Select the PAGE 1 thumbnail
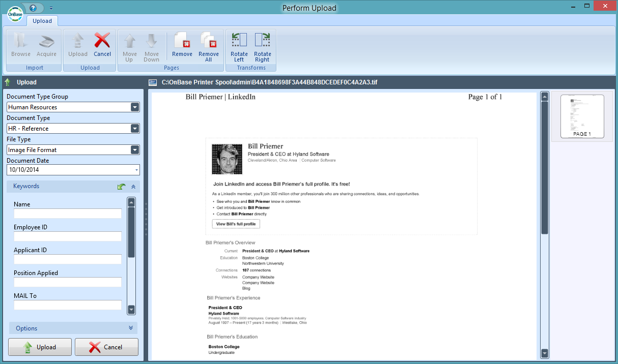Screen dimensions: 618x364 click(582, 116)
